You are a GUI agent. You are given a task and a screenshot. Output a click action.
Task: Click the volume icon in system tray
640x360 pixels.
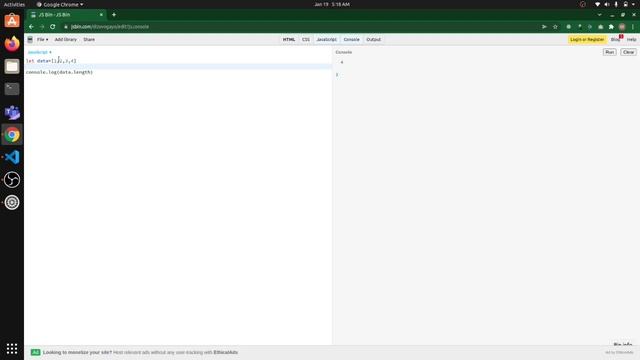point(607,4)
